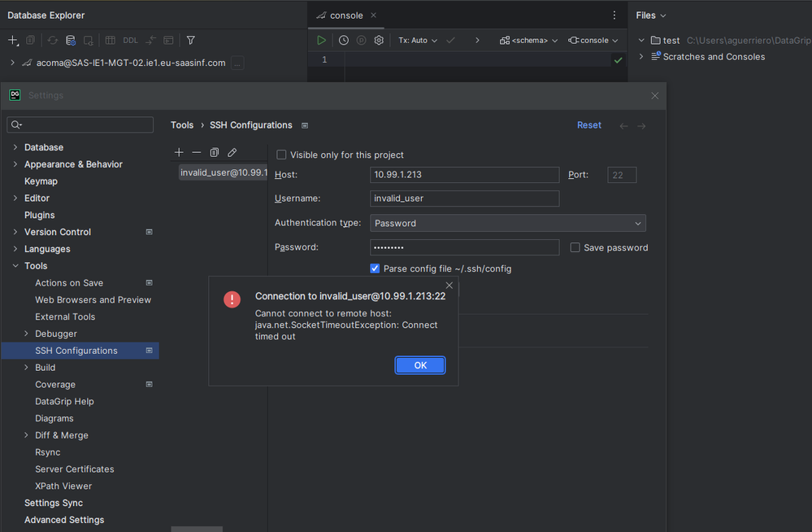
Task: Click into the Host input field
Action: pos(464,175)
